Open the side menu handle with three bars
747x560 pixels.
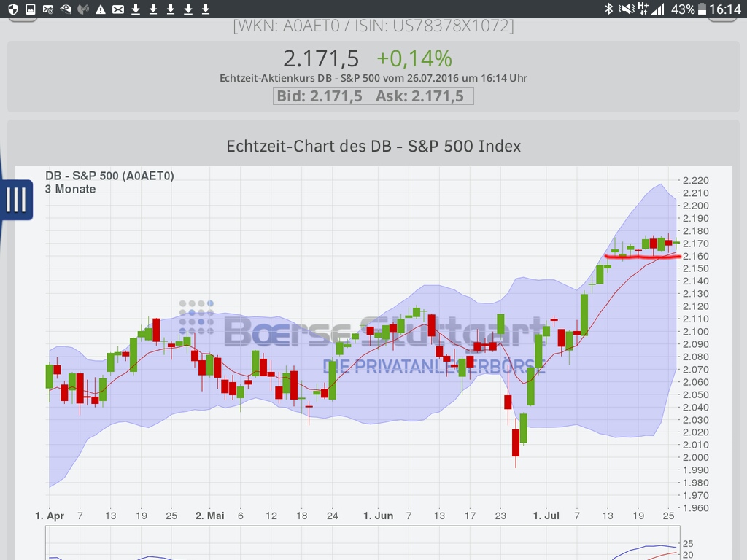coord(18,200)
